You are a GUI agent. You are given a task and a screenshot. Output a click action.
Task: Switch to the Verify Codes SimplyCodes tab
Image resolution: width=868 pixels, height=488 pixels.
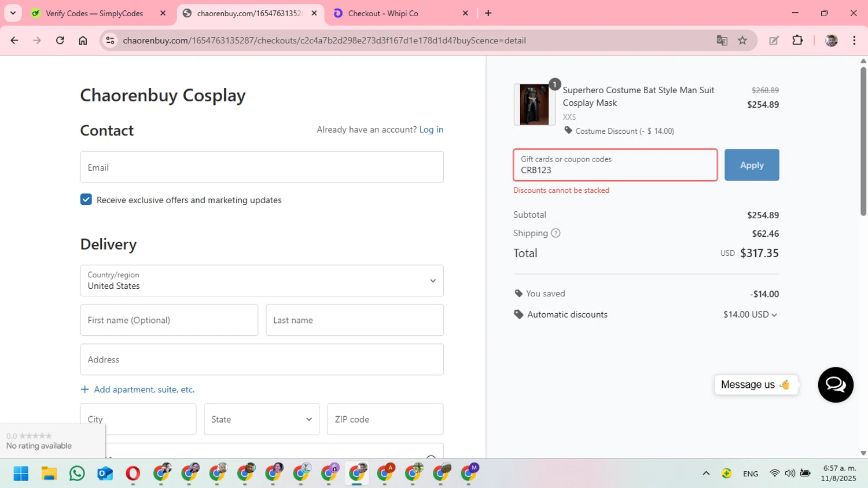94,13
